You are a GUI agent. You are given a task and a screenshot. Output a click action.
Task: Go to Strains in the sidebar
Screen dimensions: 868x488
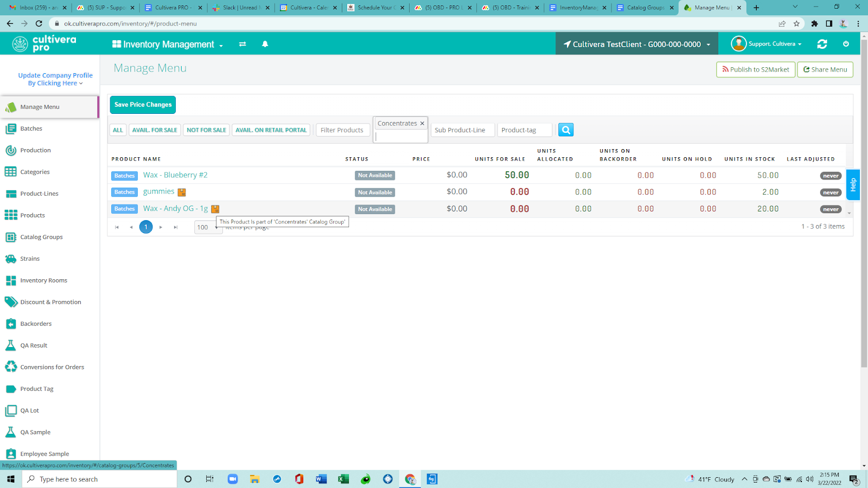[x=30, y=259]
